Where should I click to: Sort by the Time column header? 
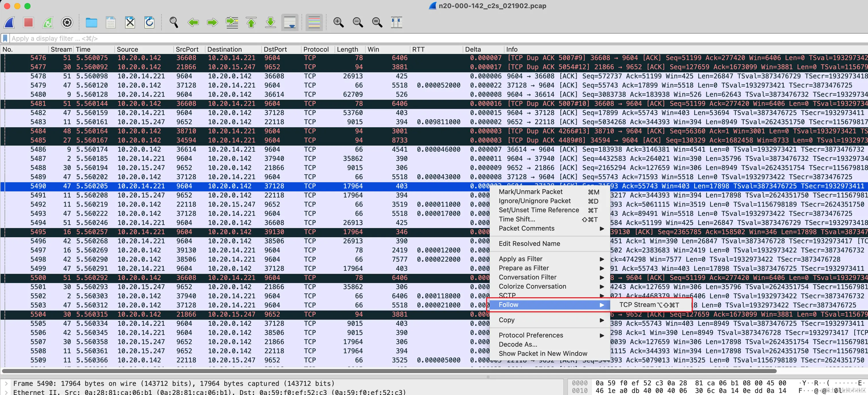click(x=94, y=49)
